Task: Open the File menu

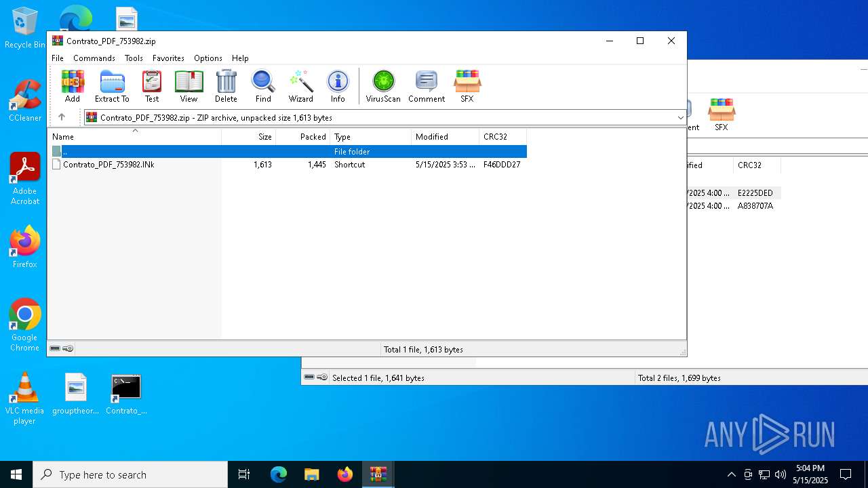Action: (58, 58)
